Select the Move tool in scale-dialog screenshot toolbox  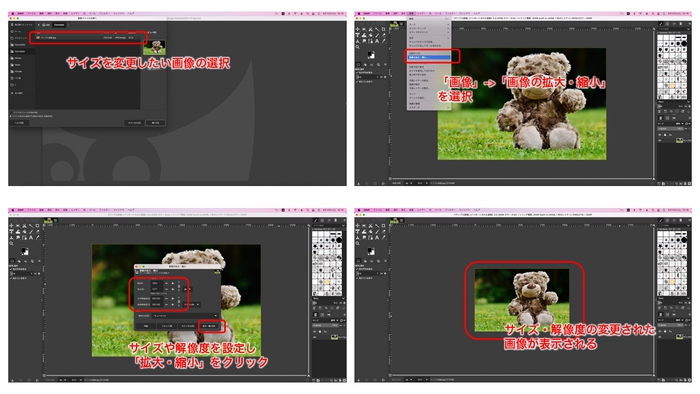click(11, 226)
